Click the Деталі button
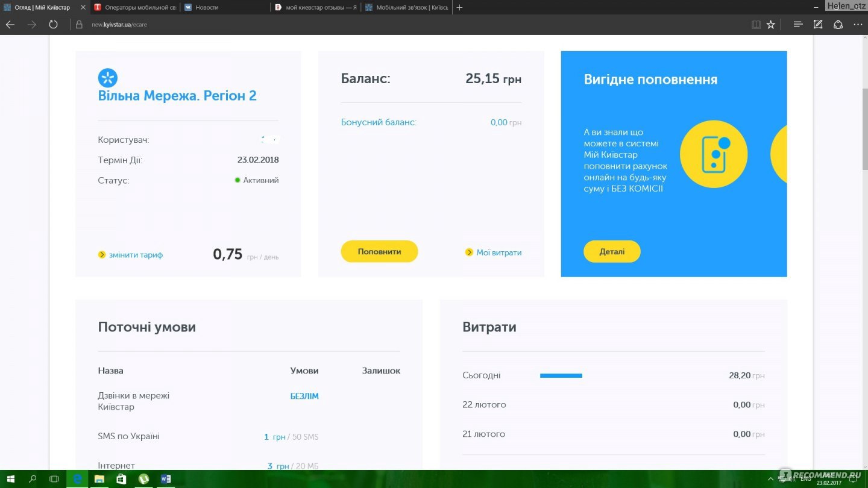868x488 pixels. click(612, 252)
